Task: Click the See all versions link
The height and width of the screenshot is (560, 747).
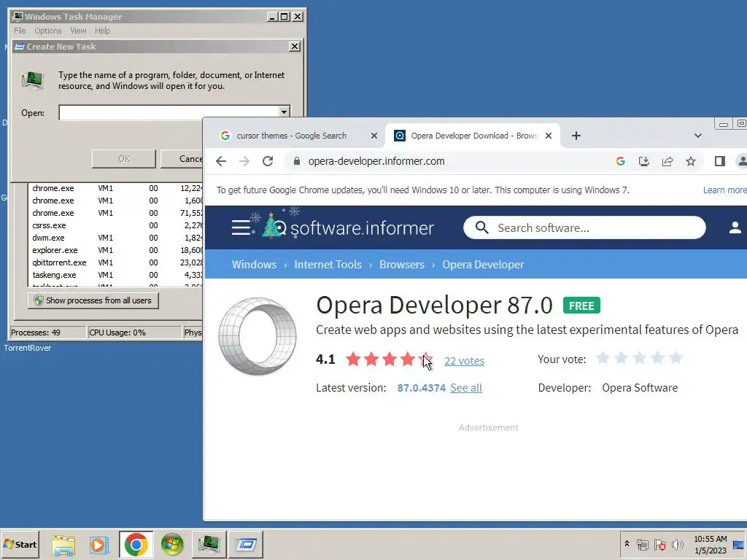Action: [x=466, y=388]
